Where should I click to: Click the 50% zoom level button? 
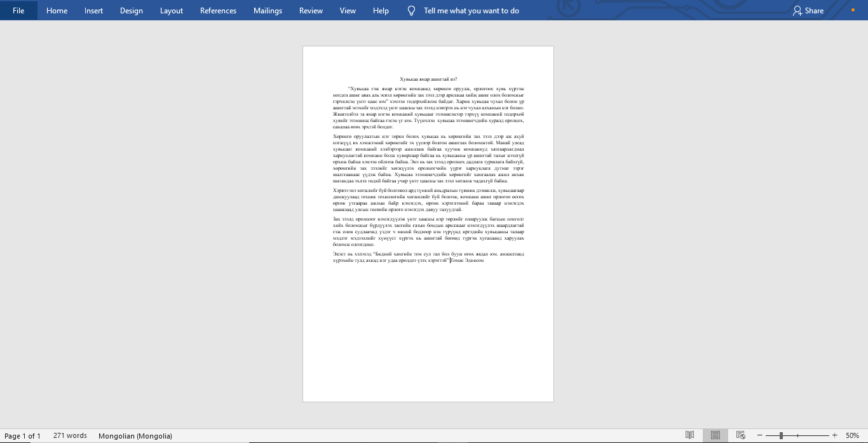tap(852, 436)
